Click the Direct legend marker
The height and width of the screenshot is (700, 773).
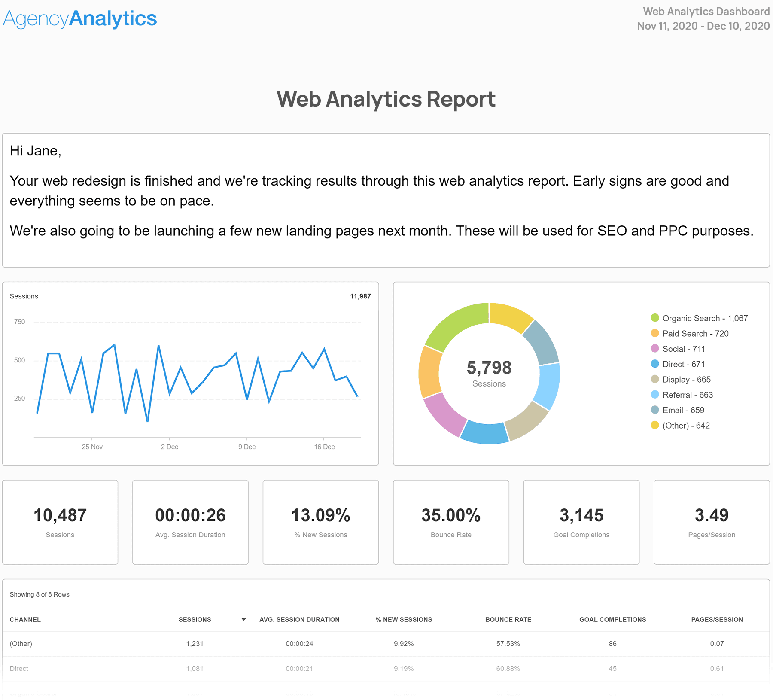[x=654, y=364]
